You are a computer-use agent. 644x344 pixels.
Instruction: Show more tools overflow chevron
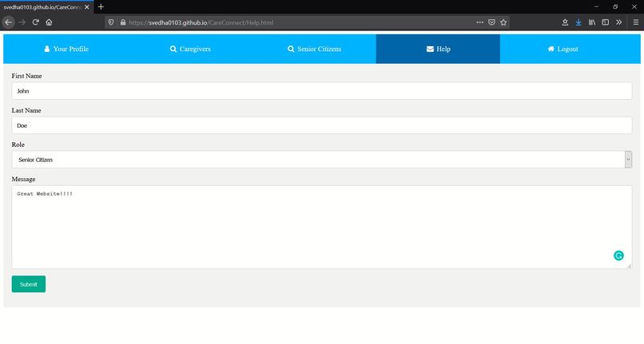click(619, 22)
